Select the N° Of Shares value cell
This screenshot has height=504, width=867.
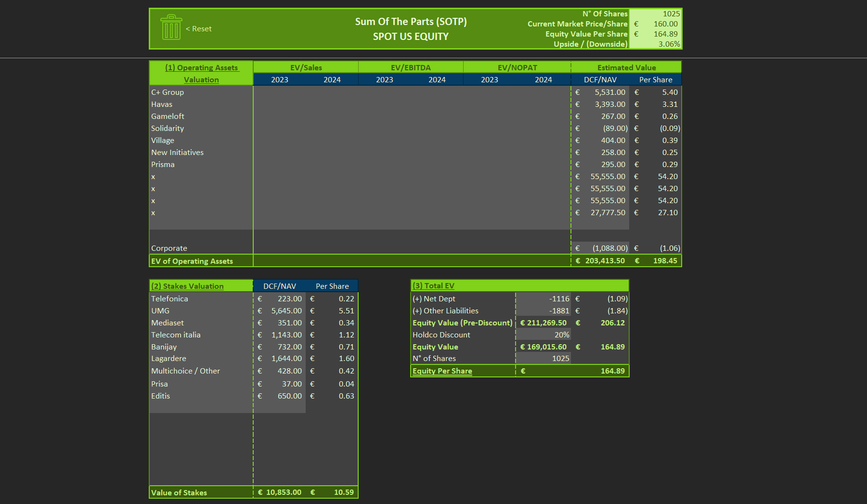(x=655, y=13)
